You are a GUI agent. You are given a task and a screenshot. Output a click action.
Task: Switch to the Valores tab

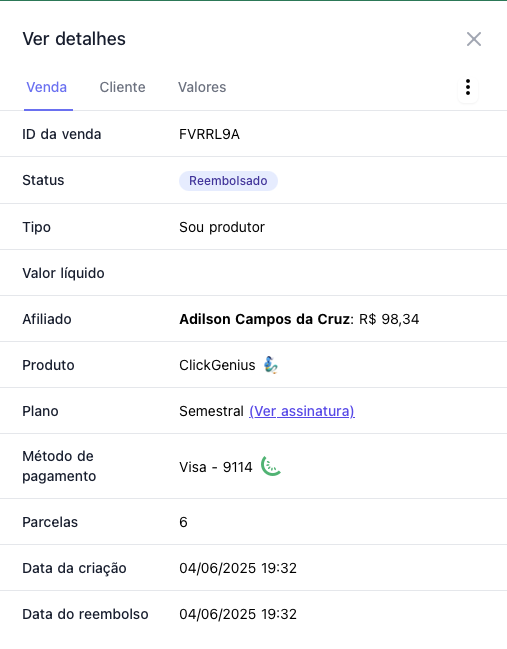tap(202, 87)
